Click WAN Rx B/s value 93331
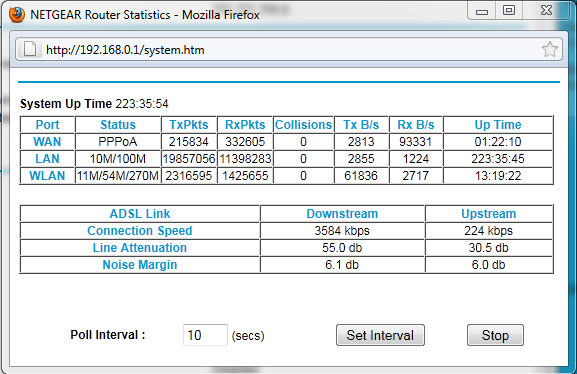Viewport: 577px width, 374px height. [x=416, y=142]
